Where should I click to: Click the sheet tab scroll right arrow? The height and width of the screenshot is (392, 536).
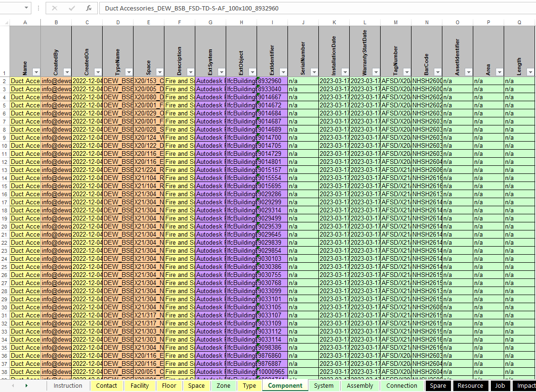tap(26, 385)
